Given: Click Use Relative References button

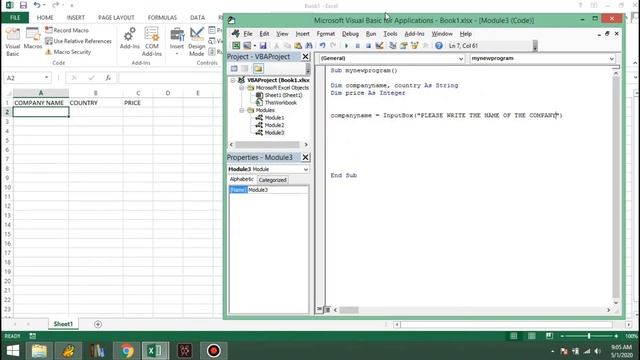Looking at the screenshot, I should click(78, 41).
